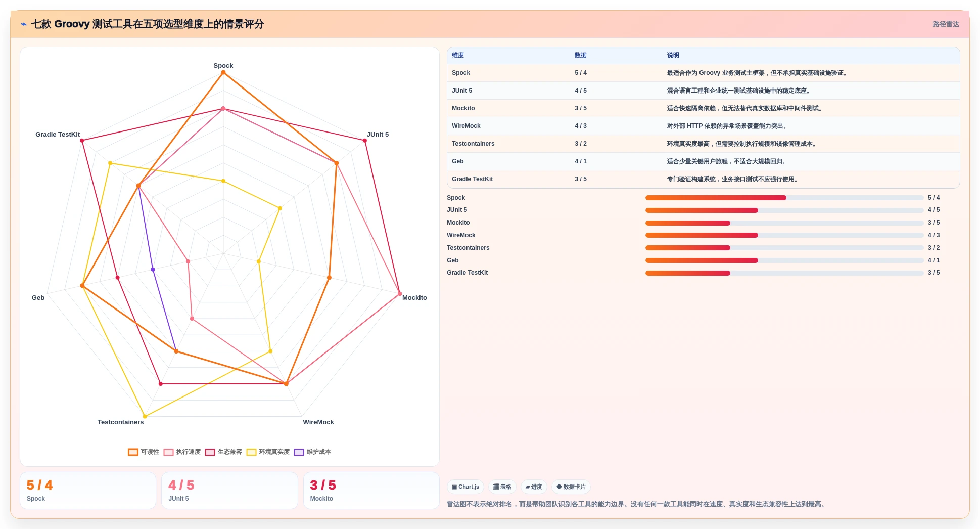Click the 4 / 3 value in WireMock row
Viewport: 980px width, 529px height.
[x=581, y=126]
